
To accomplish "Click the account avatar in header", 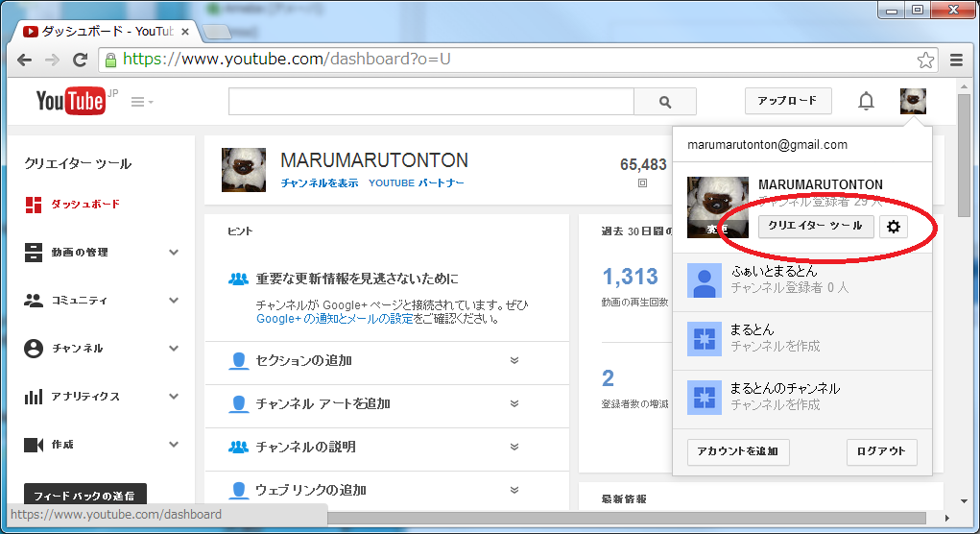I will tap(913, 101).
